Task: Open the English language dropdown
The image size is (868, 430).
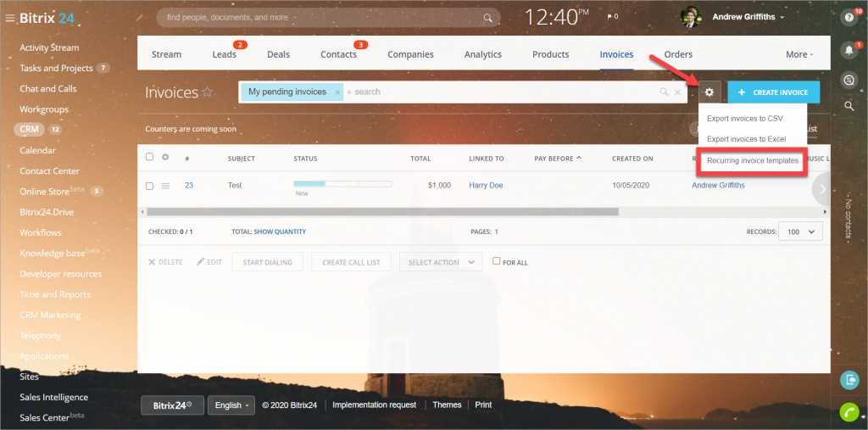Action: tap(231, 405)
